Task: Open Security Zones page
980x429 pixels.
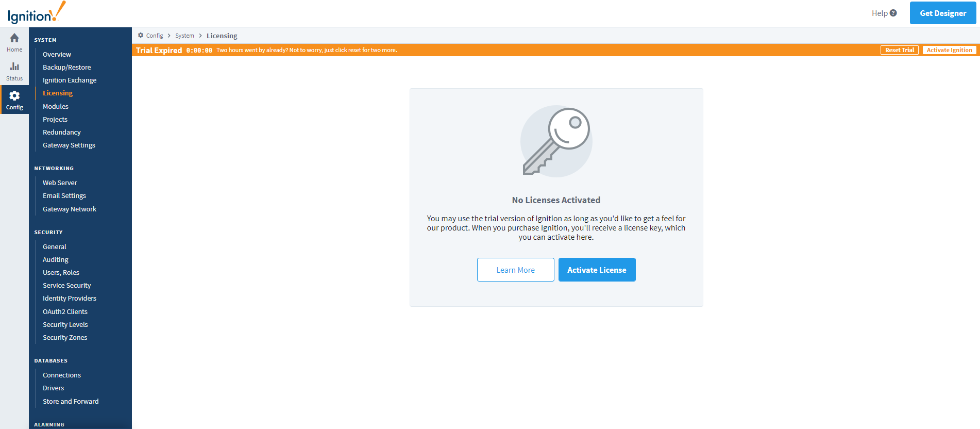Action: (x=65, y=337)
